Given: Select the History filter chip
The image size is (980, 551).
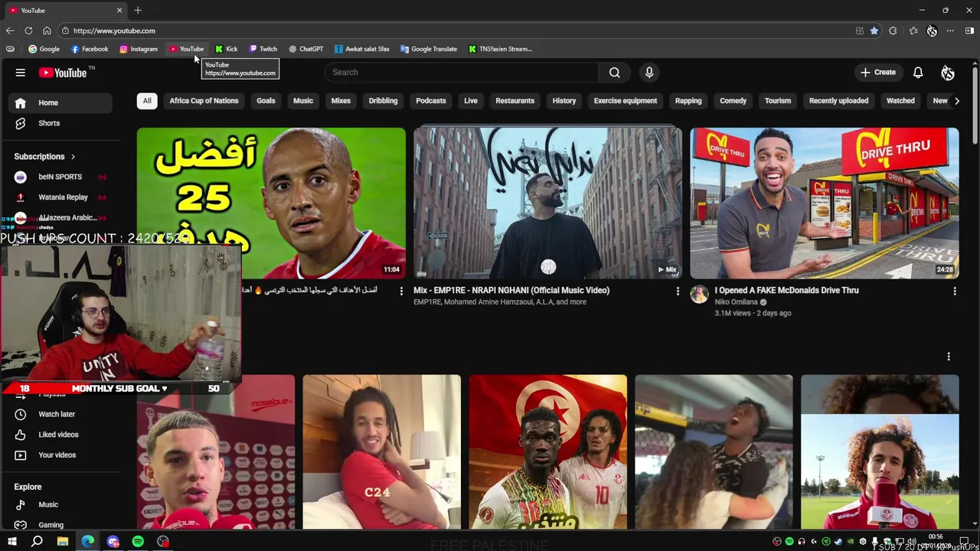Looking at the screenshot, I should (x=564, y=101).
